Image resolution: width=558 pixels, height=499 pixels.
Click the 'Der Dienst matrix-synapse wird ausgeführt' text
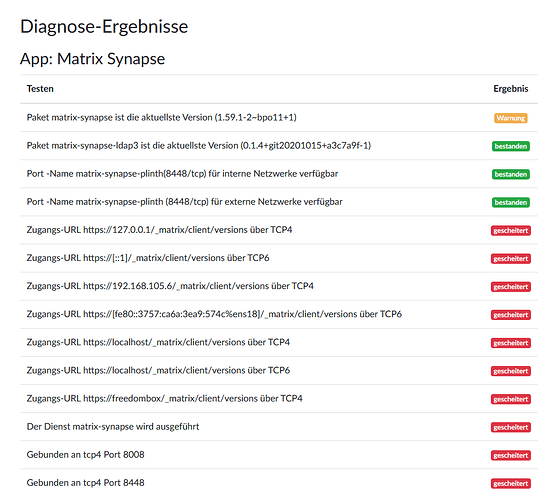pyautogui.click(x=113, y=427)
